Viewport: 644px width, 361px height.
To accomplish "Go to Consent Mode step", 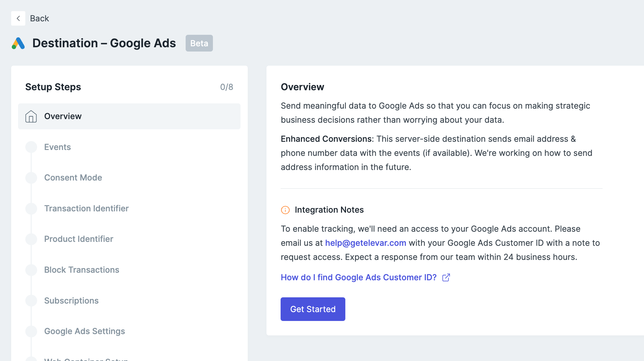I will 73,178.
